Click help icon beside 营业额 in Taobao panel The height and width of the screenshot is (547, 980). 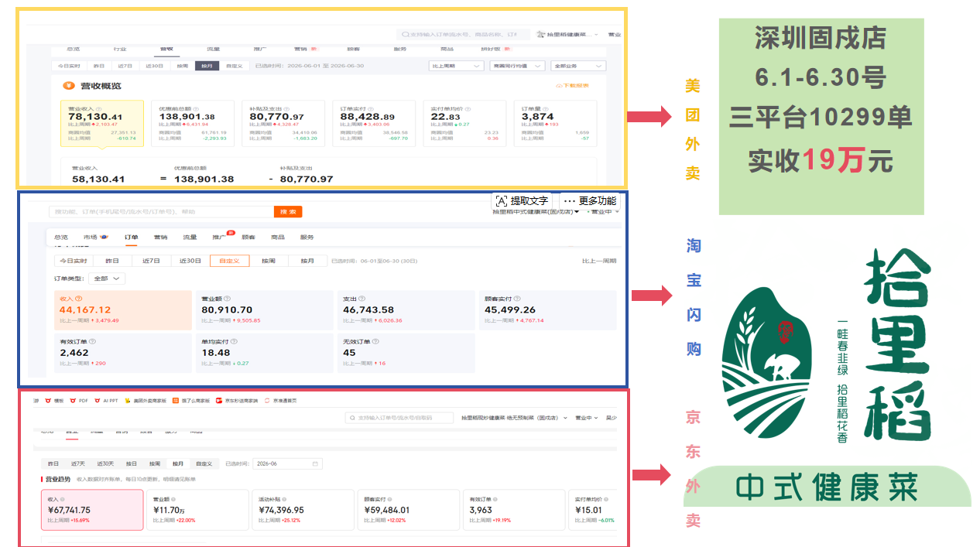point(225,299)
